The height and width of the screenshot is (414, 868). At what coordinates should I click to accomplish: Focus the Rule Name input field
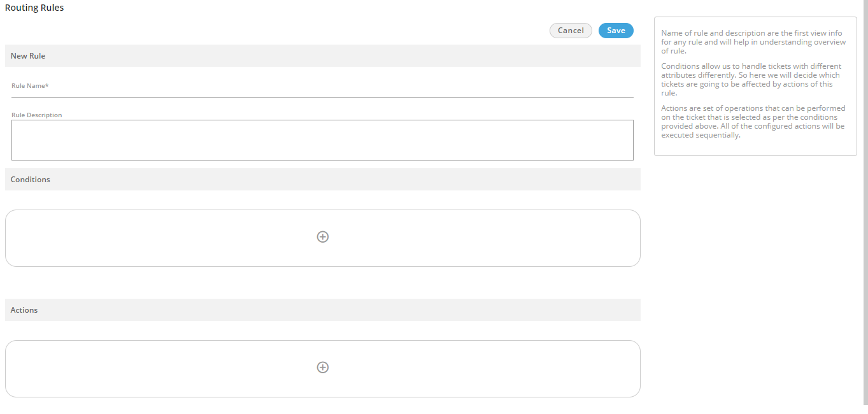tap(322, 92)
